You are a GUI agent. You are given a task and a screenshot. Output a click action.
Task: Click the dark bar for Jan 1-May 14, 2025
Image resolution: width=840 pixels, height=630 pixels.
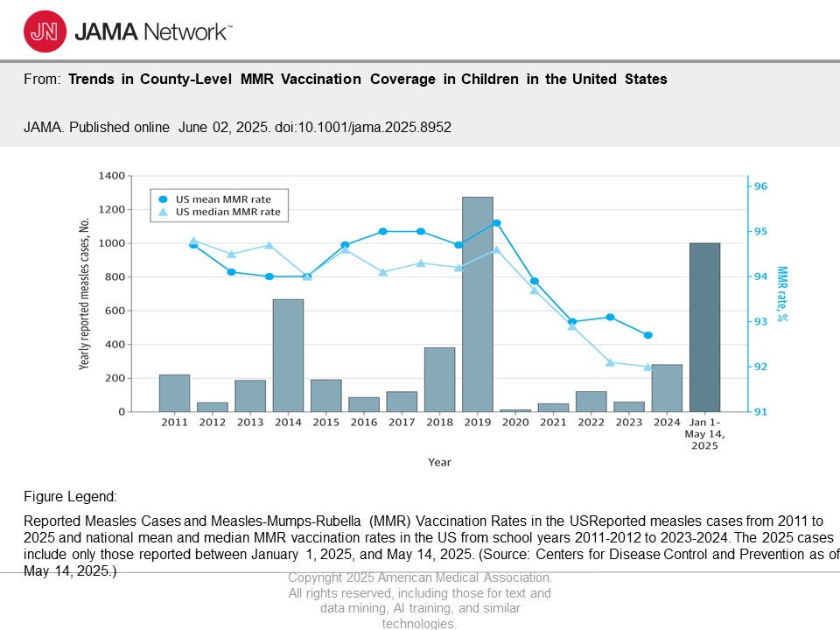click(704, 328)
